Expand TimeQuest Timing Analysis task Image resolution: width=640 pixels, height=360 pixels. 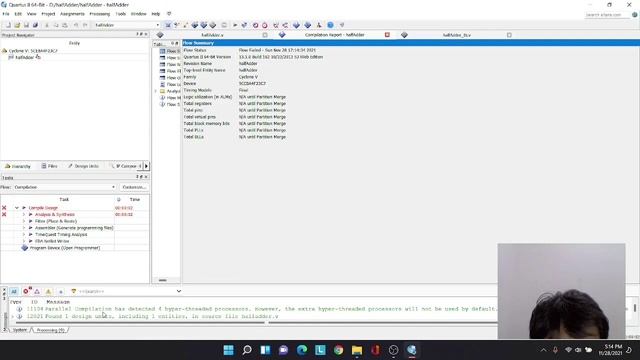[x=23, y=234]
